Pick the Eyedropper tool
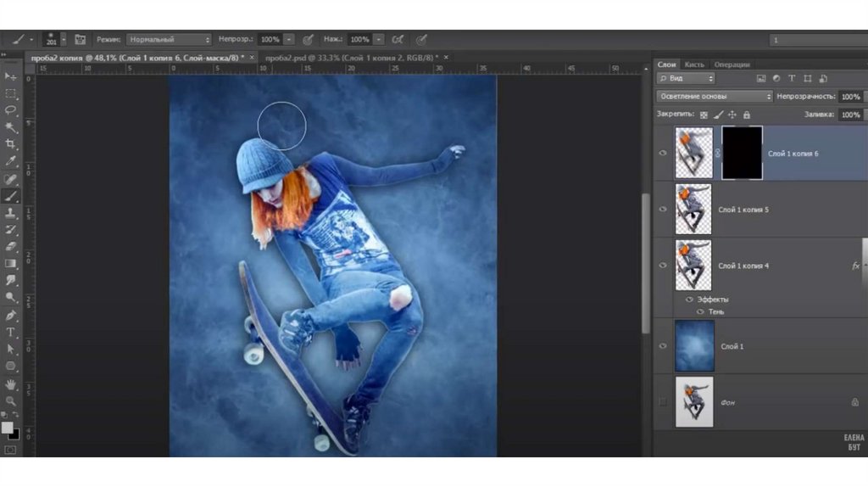The image size is (868, 487). 11,161
